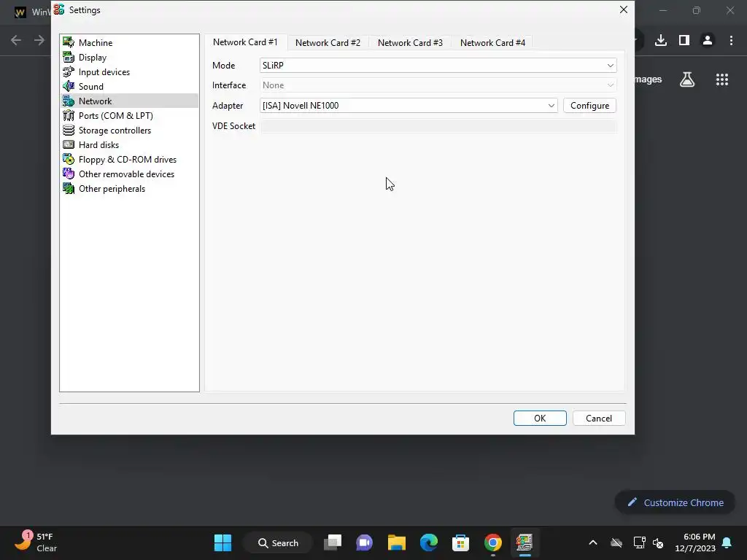Click Customize Chrome button
This screenshot has width=747, height=560.
pos(675,502)
